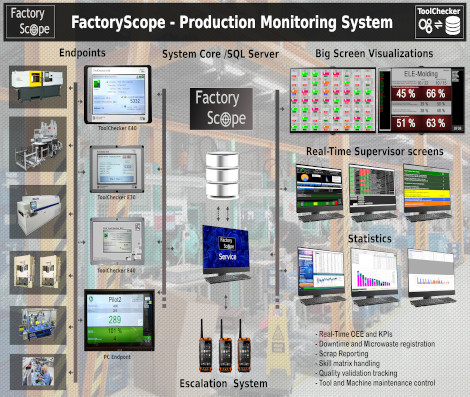Click the Escalation System label
The width and height of the screenshot is (470, 397).
[x=223, y=383]
